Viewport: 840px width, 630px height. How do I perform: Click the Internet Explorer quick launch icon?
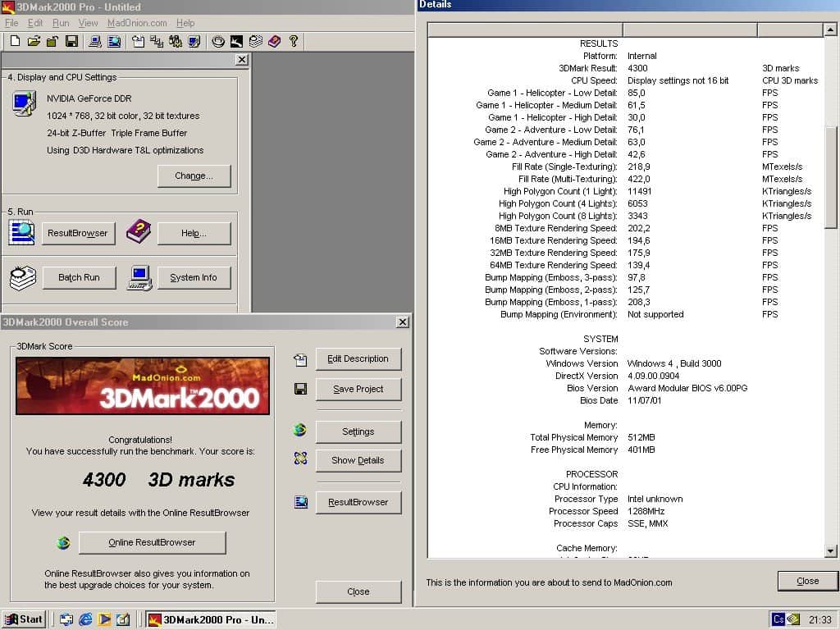click(85, 620)
